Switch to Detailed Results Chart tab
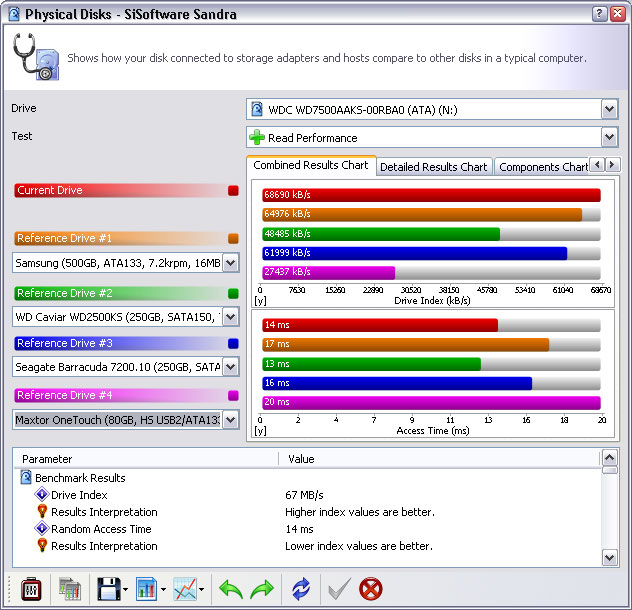Screen dimensions: 632x610 tap(434, 167)
